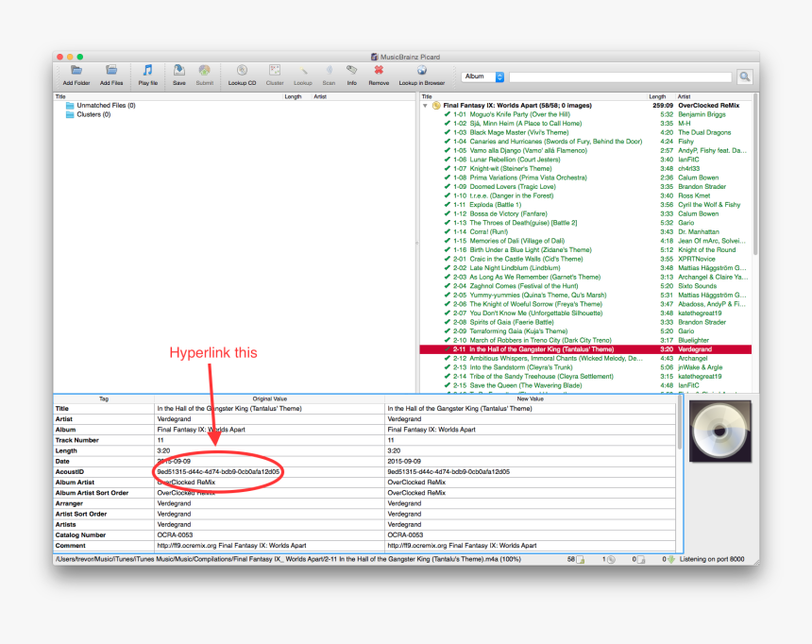
Task: Select track 1-16 Birth Under a Blue Light
Action: 585,249
